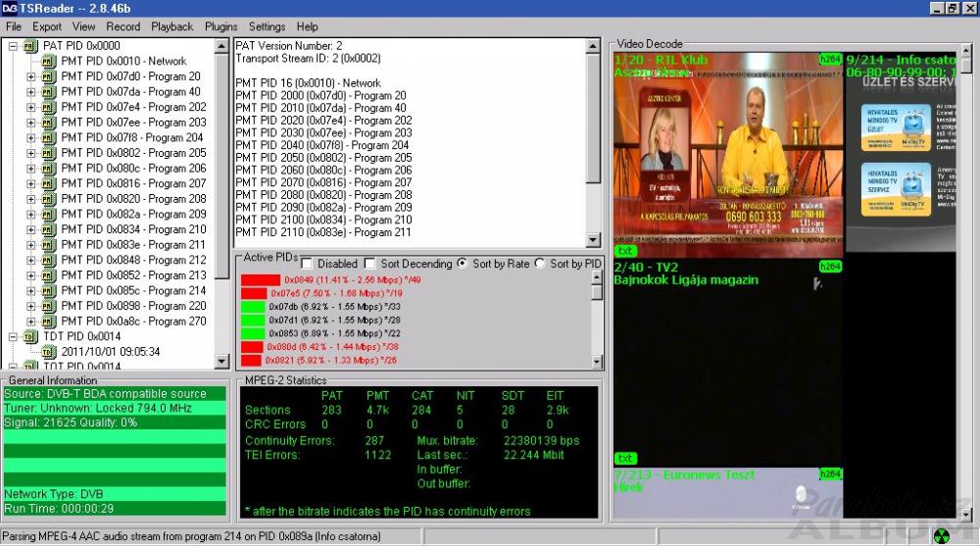
Task: Click the PMT icon beside Program 214
Action: coord(49,291)
